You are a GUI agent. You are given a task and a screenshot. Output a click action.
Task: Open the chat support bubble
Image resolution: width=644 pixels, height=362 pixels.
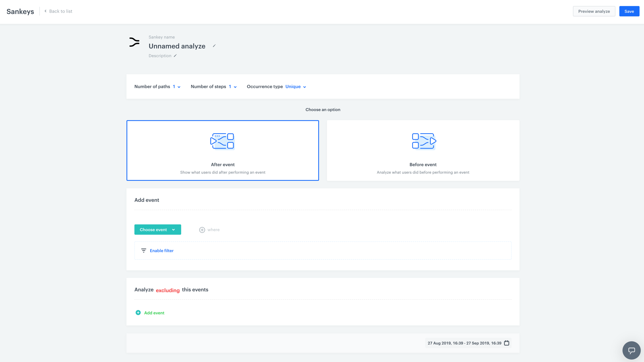click(631, 350)
